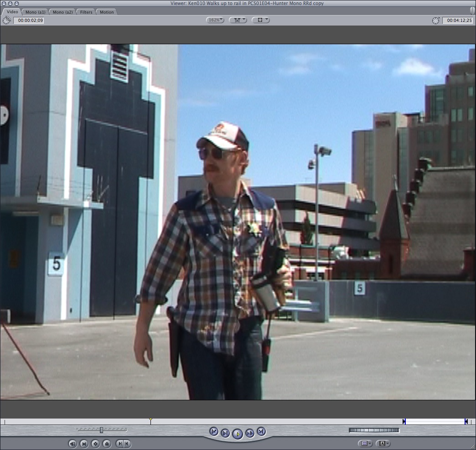Switch to the Filters tab

[x=86, y=12]
